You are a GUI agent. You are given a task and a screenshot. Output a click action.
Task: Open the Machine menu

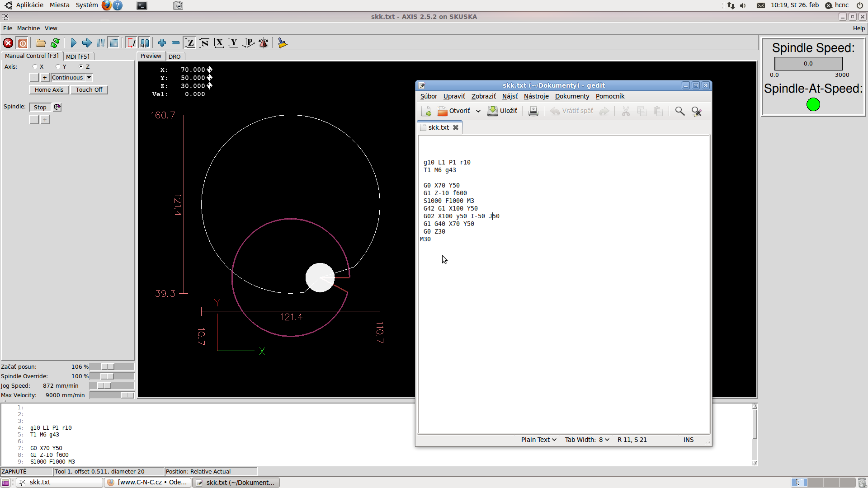pyautogui.click(x=28, y=28)
